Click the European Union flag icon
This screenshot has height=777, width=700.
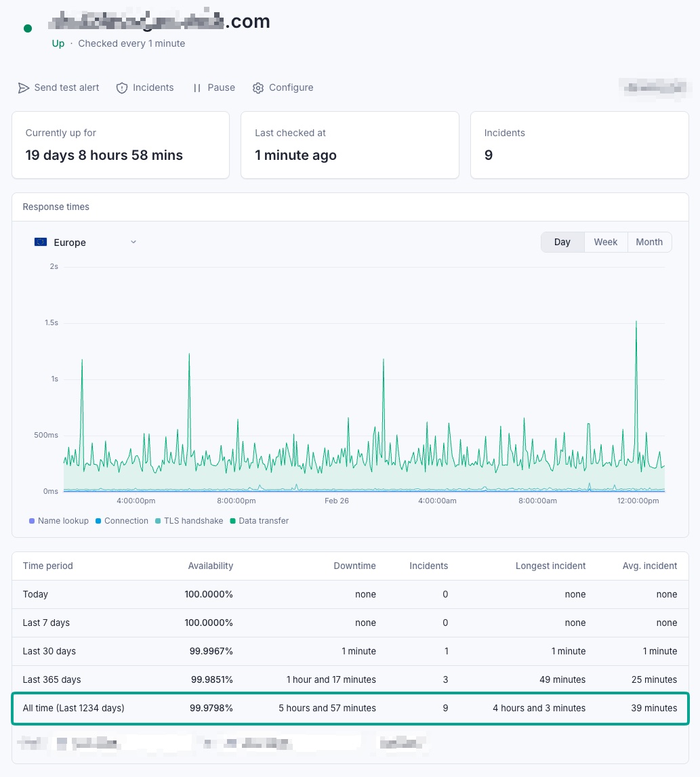[x=41, y=242]
